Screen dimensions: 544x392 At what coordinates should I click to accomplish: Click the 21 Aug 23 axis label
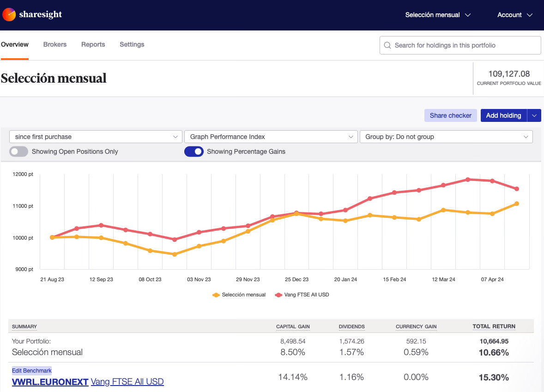pos(52,280)
